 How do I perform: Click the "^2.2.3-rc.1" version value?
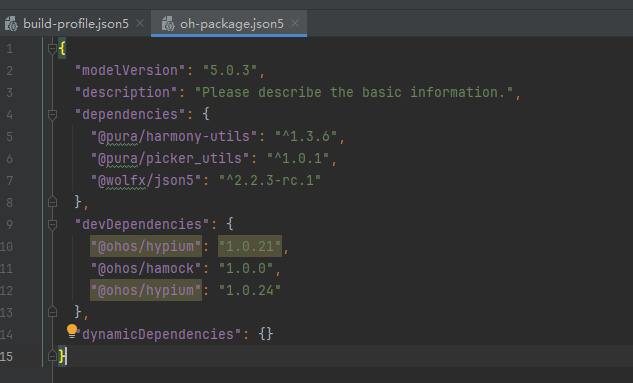[270, 180]
